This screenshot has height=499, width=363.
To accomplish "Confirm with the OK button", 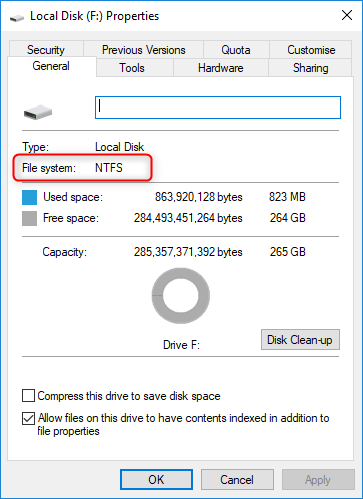I will pos(156,480).
